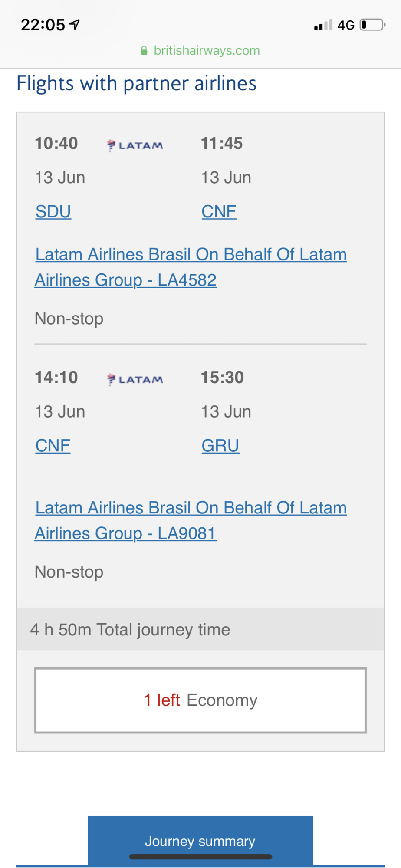401x868 pixels.
Task: Open the CNF departure airport link on the second leg
Action: [53, 446]
